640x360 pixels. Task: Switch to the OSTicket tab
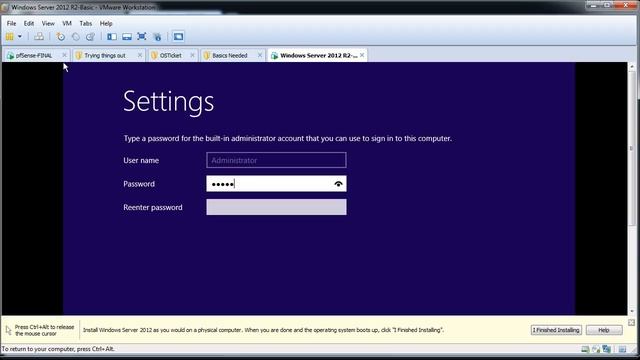point(173,56)
